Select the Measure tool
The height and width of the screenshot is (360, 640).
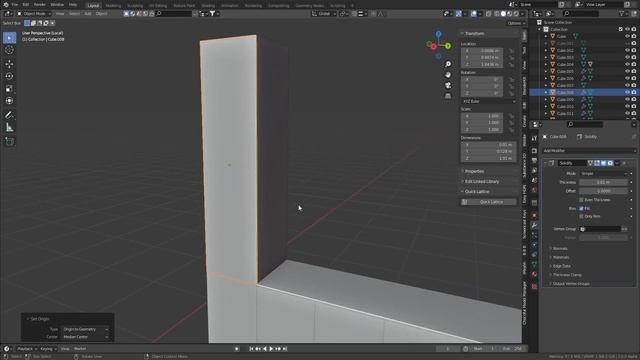9,127
